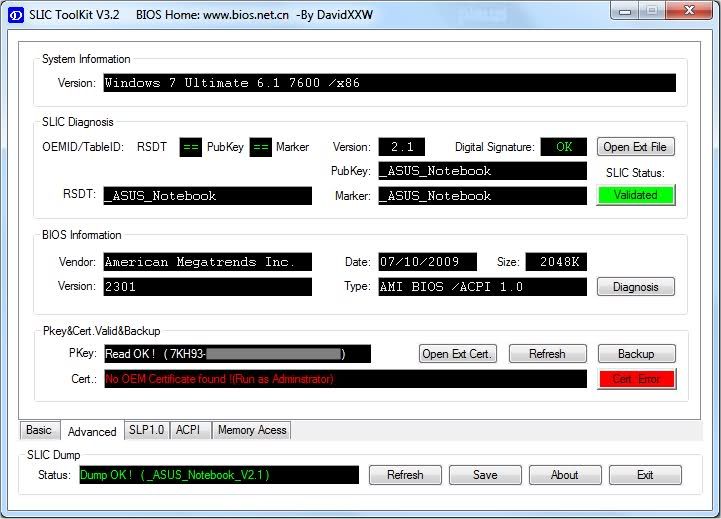
Task: Switch to the Basic tab
Action: [40, 430]
